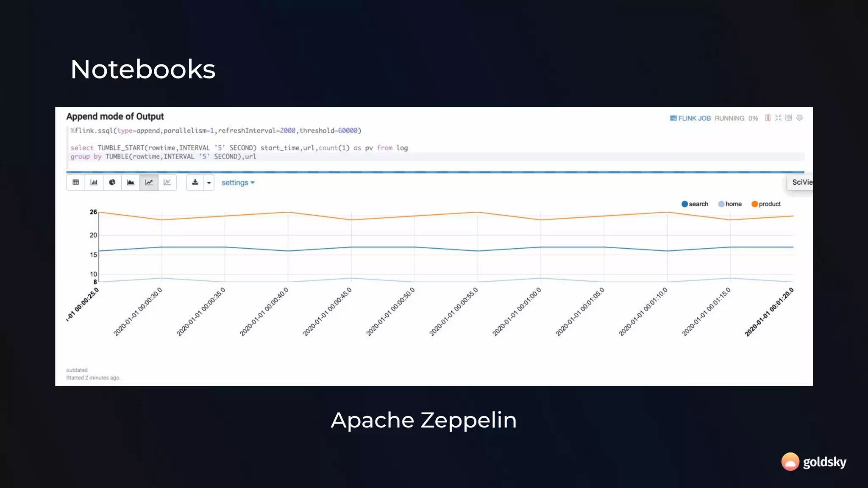Toggle the product series legend
The image size is (868, 488).
(766, 204)
